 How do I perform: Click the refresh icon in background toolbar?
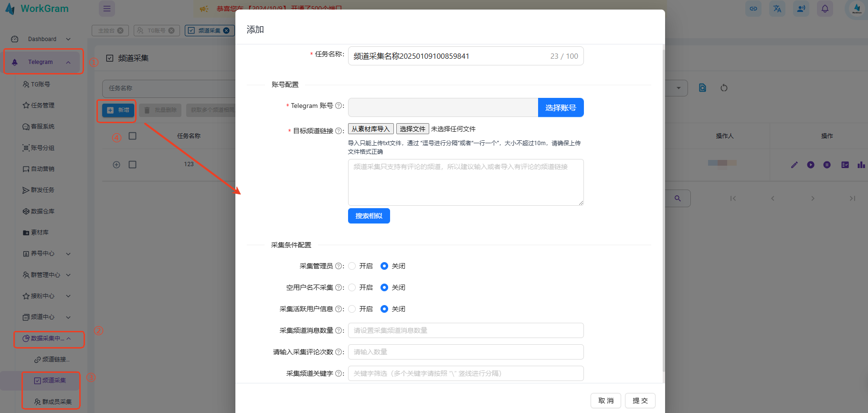[x=724, y=88]
